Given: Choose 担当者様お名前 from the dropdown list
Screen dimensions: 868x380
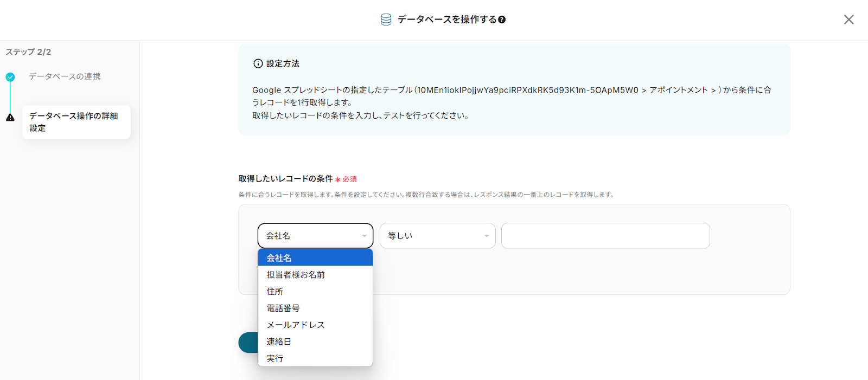Looking at the screenshot, I should click(315, 275).
